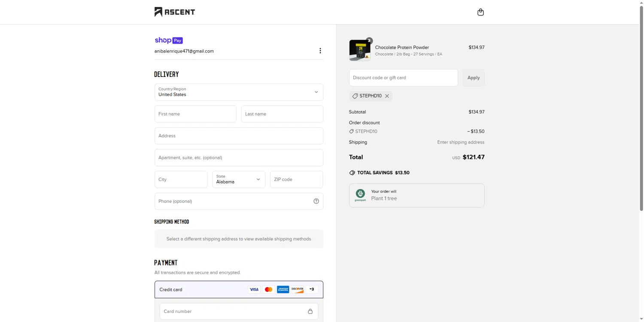Focus the ZIP code field
The height and width of the screenshot is (322, 644).
[297, 179]
